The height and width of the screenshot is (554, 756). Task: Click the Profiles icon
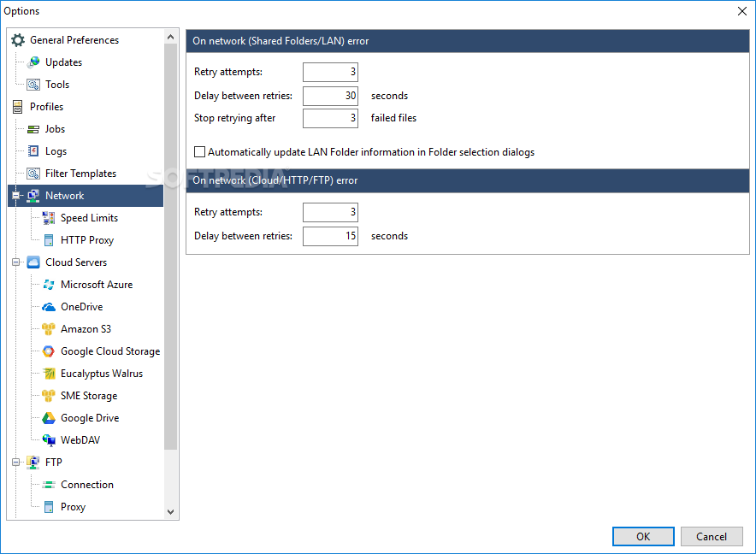pos(18,107)
